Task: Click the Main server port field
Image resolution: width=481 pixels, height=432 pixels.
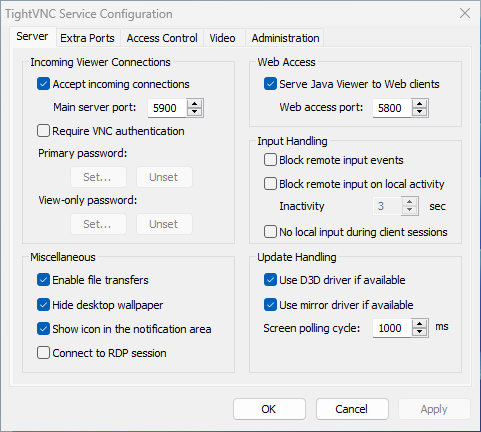Action: 167,108
